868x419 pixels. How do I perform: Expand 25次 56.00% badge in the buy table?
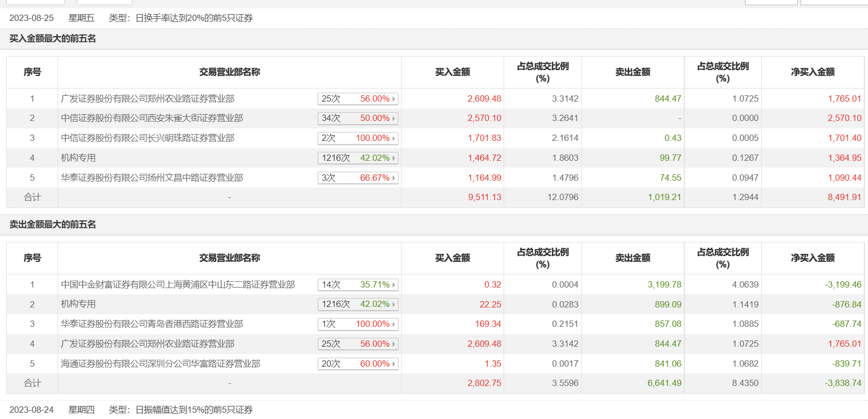pos(358,98)
